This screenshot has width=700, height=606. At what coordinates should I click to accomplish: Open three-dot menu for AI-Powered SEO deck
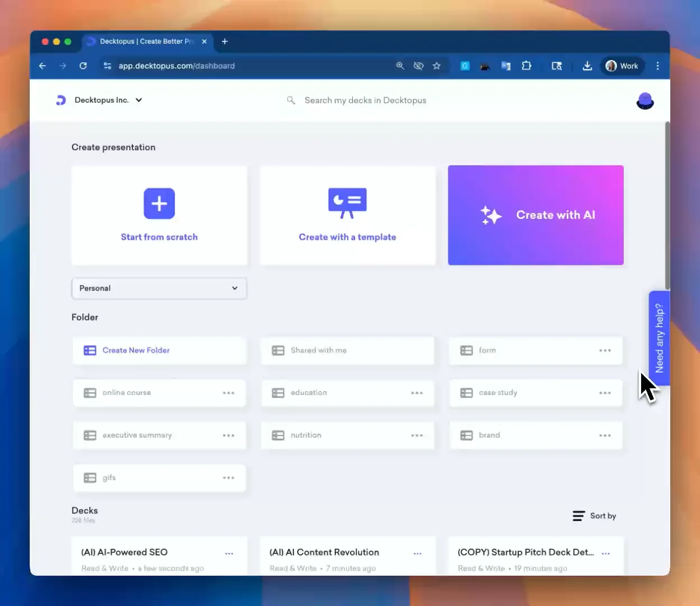pyautogui.click(x=229, y=553)
